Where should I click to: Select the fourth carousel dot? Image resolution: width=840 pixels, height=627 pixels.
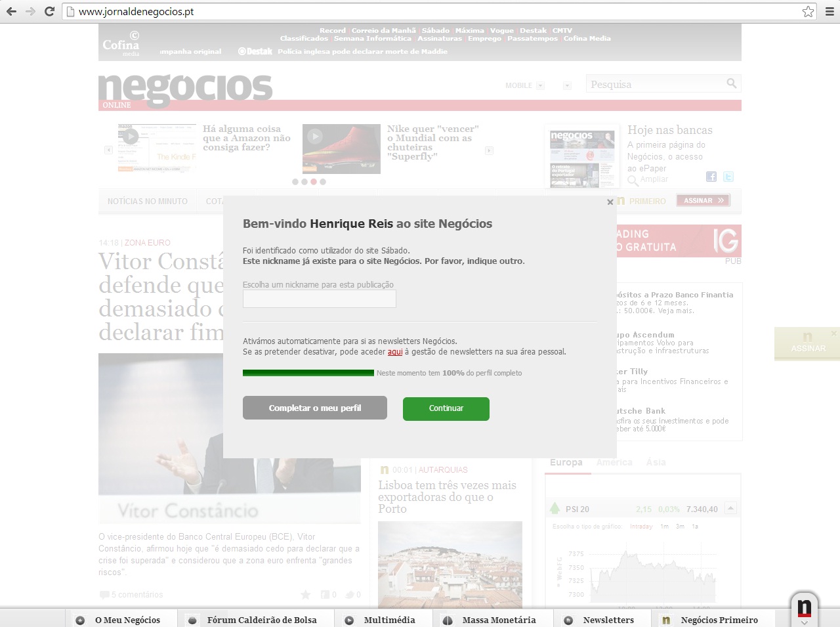coord(323,182)
